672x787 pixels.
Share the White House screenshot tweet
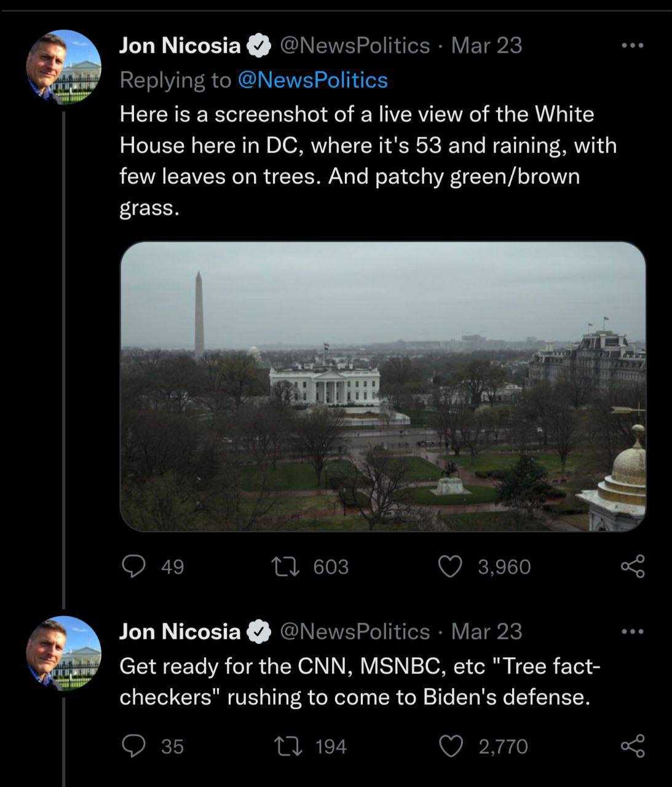coord(633,566)
